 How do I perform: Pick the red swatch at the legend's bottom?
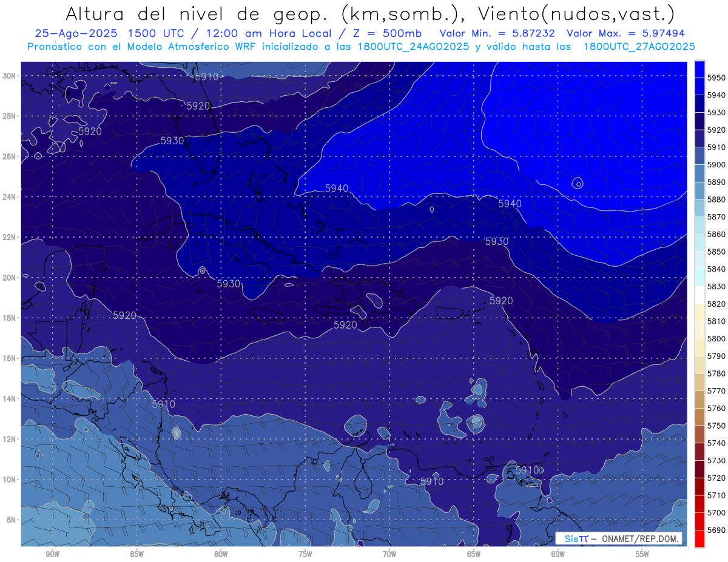pos(699,538)
